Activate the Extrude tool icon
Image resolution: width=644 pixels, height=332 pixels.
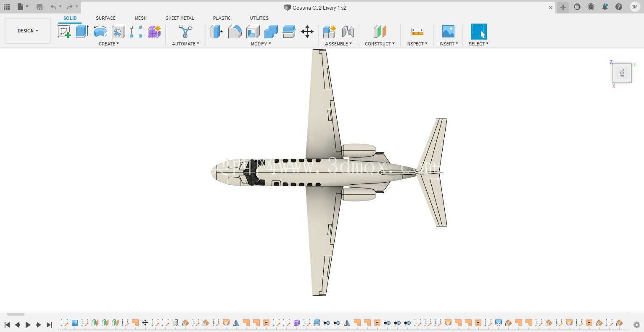(x=82, y=32)
